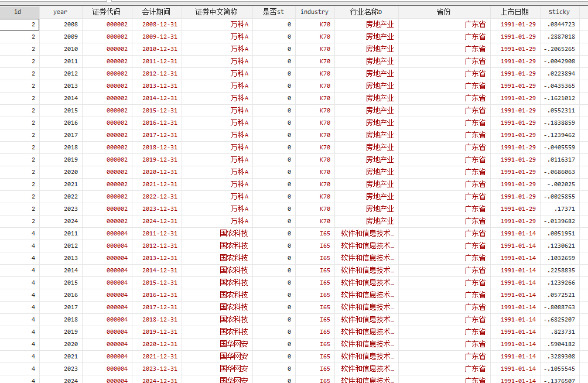Click the 行业名称D column header

pyautogui.click(x=366, y=12)
